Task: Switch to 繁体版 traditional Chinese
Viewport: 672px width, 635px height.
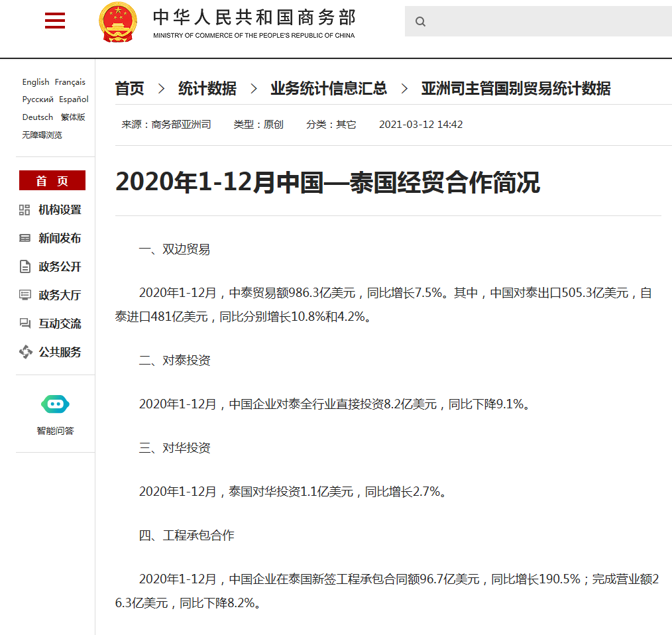Action: (73, 117)
